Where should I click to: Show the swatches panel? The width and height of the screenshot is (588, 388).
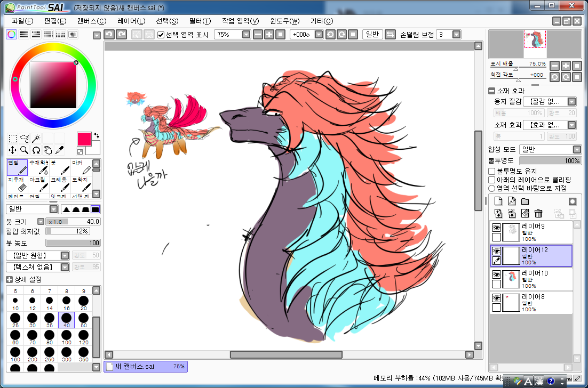pos(60,35)
